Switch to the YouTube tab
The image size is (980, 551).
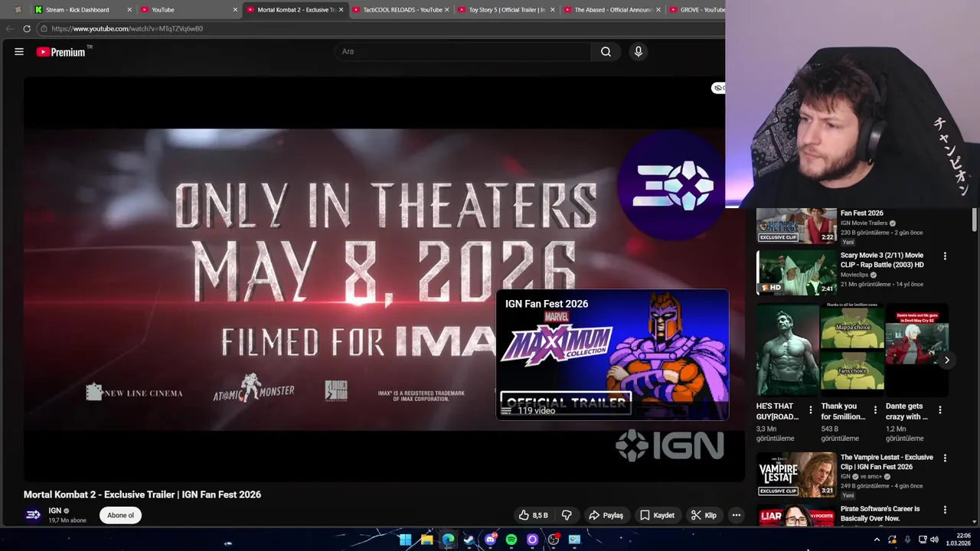click(x=189, y=10)
